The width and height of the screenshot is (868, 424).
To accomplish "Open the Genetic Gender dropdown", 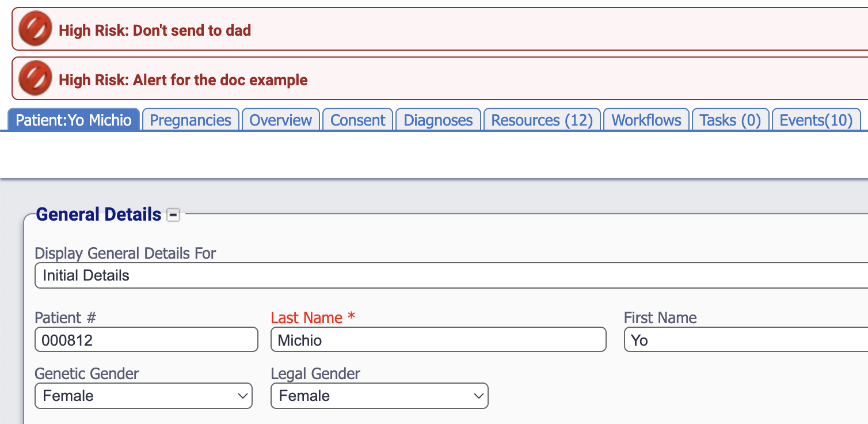I will (x=143, y=396).
